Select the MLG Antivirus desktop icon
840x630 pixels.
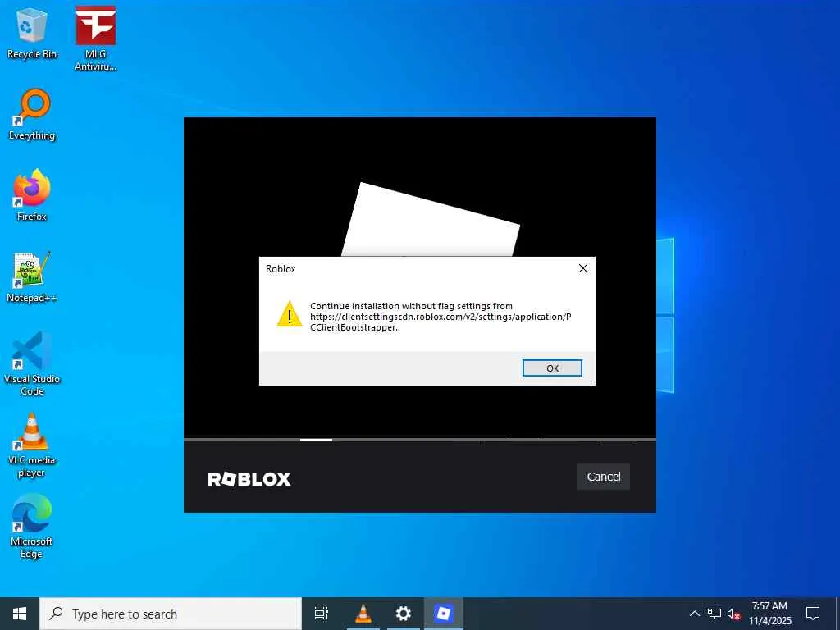[x=95, y=39]
